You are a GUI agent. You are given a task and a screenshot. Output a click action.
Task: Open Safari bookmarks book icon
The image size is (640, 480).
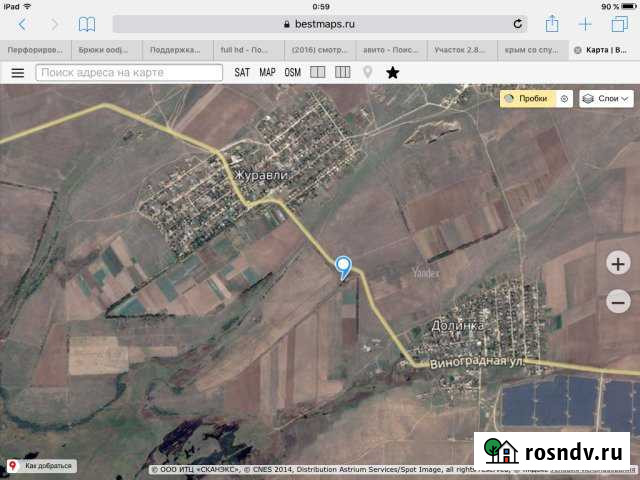point(87,24)
